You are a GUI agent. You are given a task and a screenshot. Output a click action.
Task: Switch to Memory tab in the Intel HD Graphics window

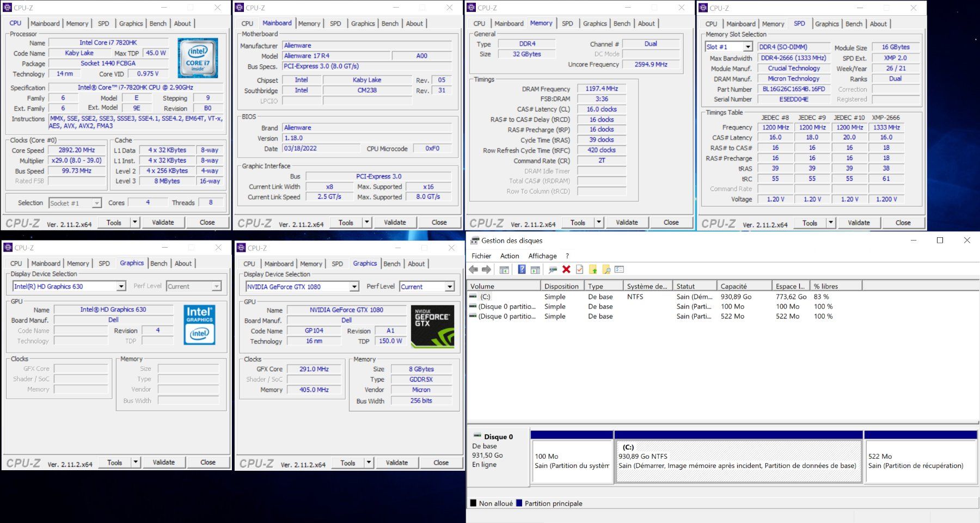(x=78, y=263)
